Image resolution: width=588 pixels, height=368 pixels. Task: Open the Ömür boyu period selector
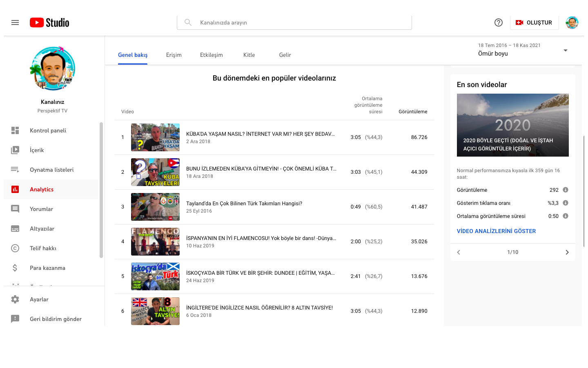[523, 49]
